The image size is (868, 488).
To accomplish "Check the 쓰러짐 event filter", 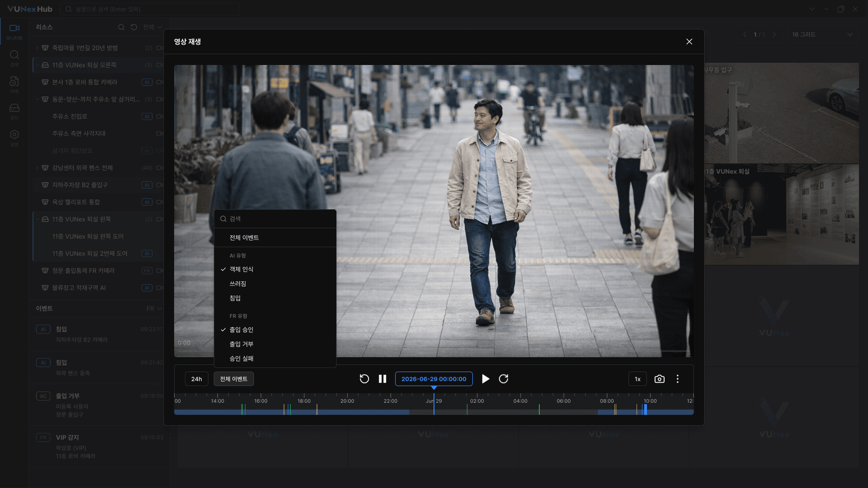I will click(275, 284).
